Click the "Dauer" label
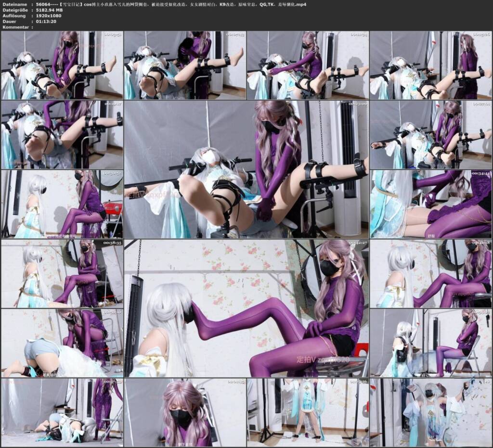The width and height of the screenshot is (493, 448). 10,21
